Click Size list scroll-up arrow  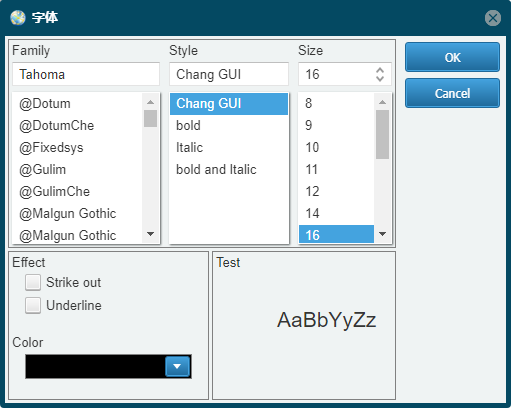click(x=382, y=102)
